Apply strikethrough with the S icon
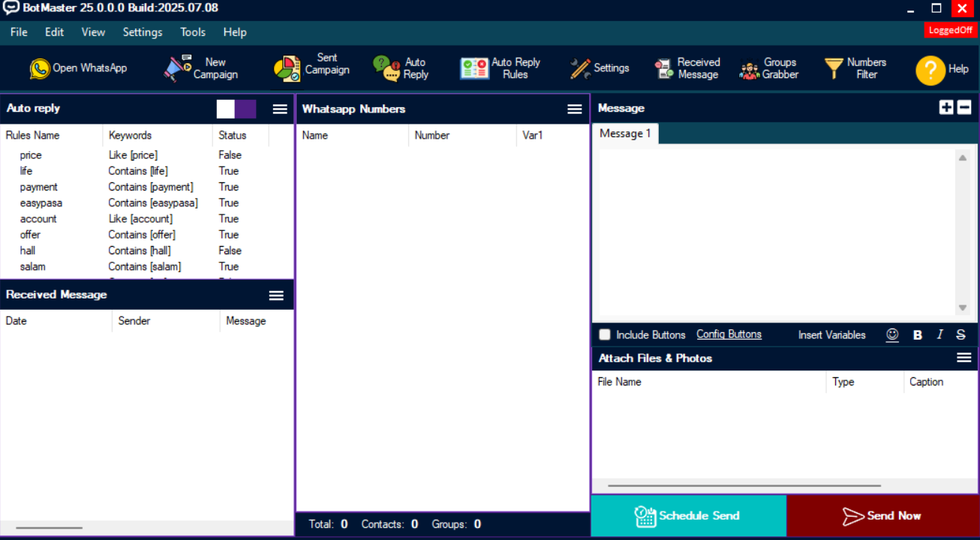 [960, 335]
